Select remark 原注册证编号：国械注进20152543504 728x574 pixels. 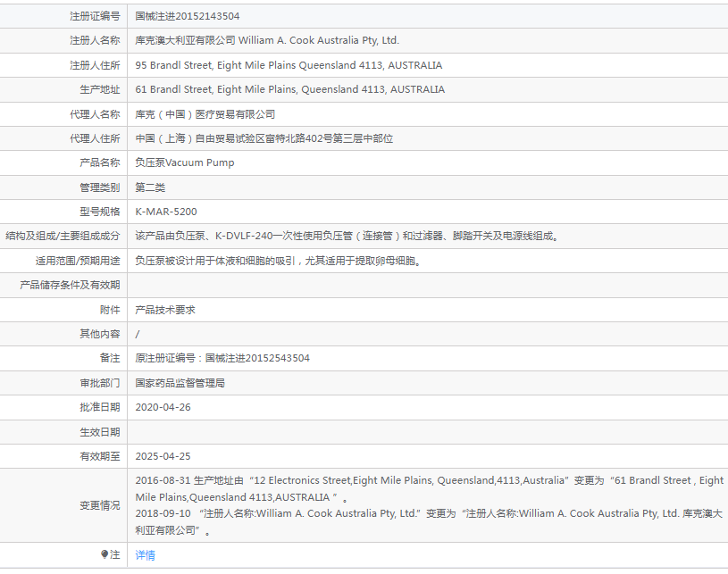coord(222,358)
